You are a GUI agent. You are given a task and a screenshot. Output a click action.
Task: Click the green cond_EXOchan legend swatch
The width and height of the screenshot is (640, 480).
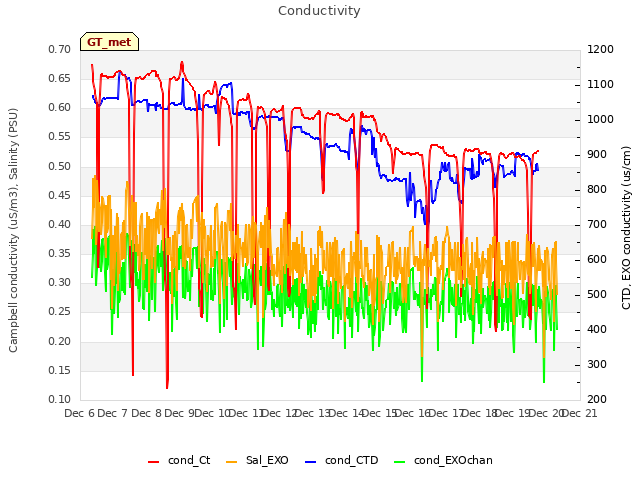[400, 461]
